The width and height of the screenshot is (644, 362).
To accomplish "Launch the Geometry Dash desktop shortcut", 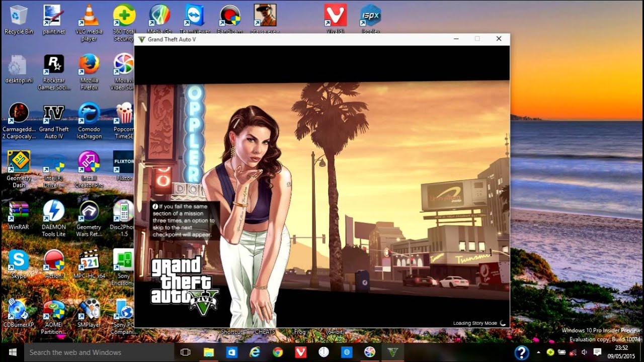I will 19,169.
